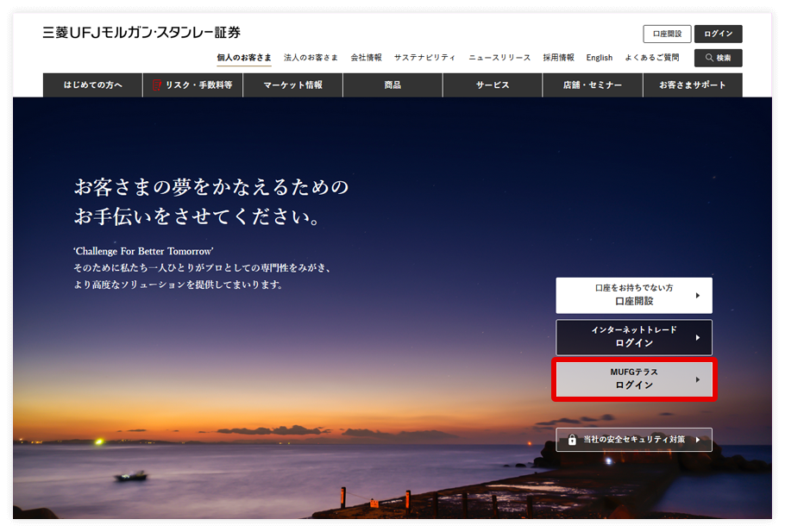
Task: Click the ログイン button in header
Action: click(x=718, y=34)
